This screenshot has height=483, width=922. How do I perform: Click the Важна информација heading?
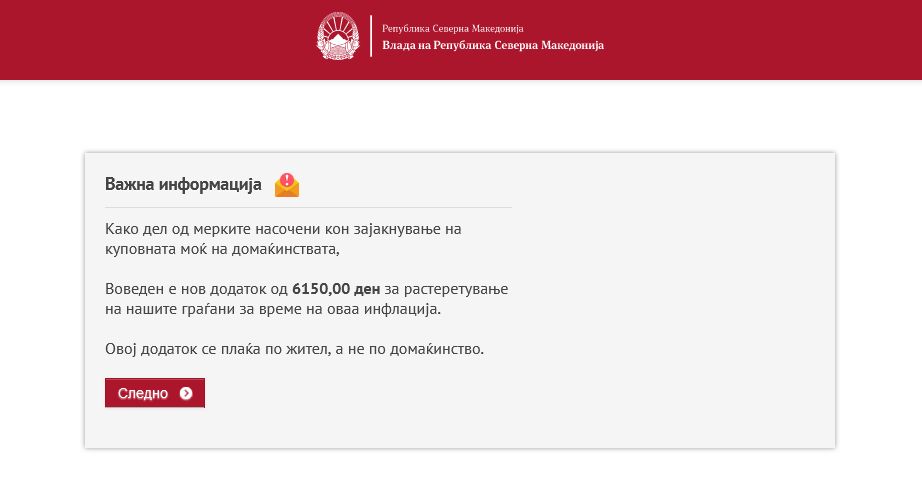(x=183, y=184)
